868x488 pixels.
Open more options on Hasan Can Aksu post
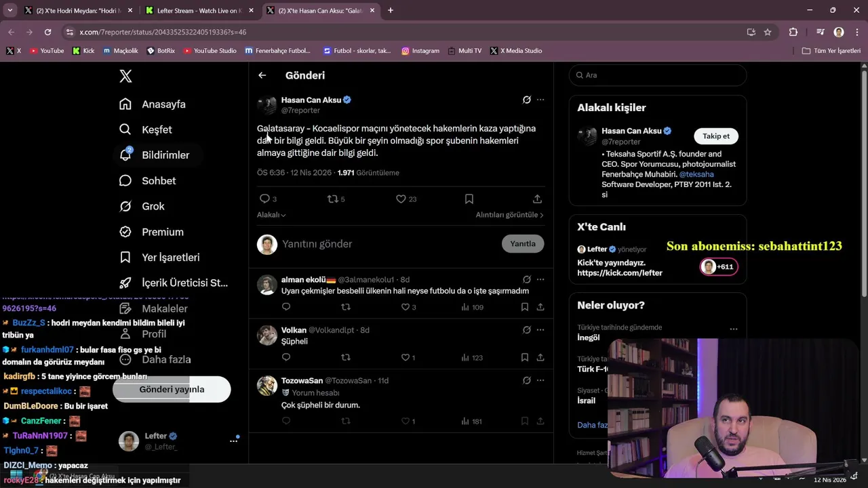point(540,100)
